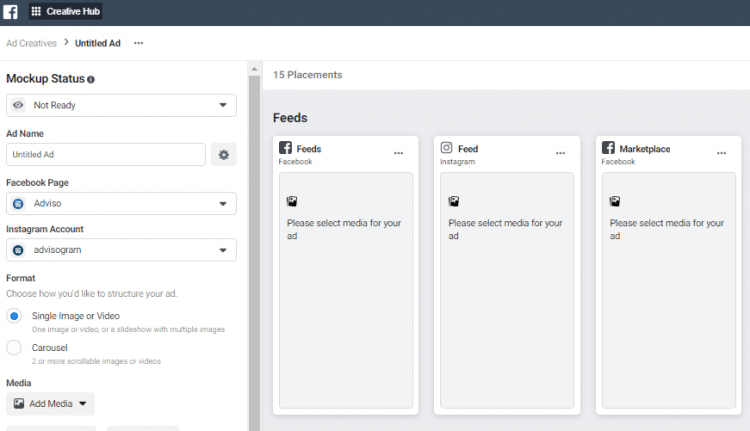Select Single Image or Video format
The image size is (750, 431).
14,316
